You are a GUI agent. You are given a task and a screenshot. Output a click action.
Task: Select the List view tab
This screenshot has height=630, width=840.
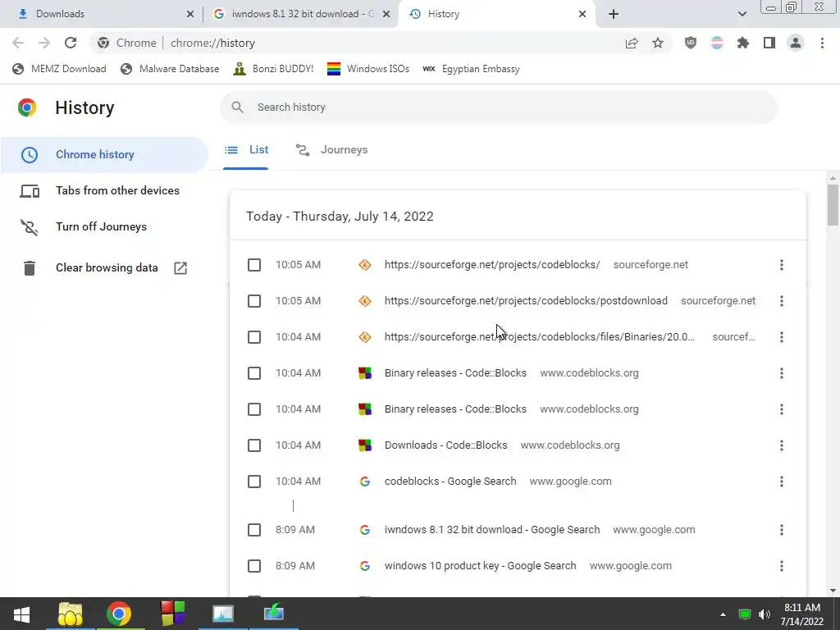coord(246,150)
